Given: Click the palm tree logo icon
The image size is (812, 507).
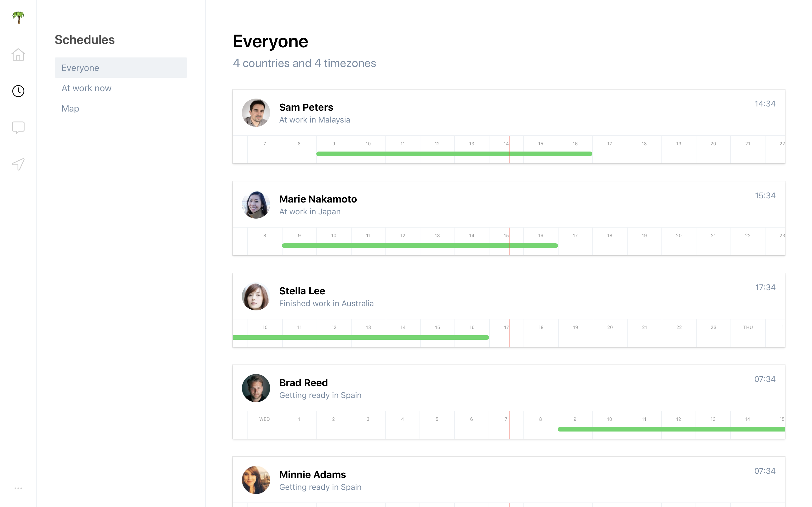Looking at the screenshot, I should [18, 17].
